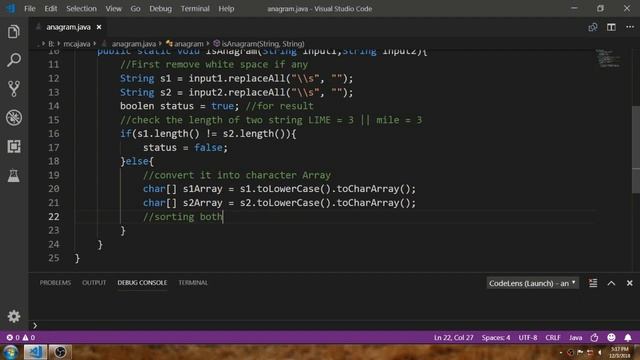The height and width of the screenshot is (360, 640).
Task: Open the View menu
Action: pos(113,9)
